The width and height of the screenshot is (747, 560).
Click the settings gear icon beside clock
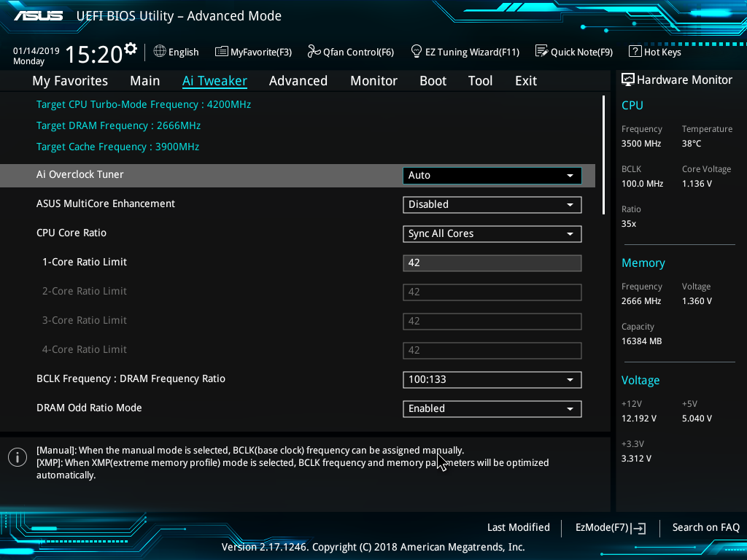tap(131, 49)
